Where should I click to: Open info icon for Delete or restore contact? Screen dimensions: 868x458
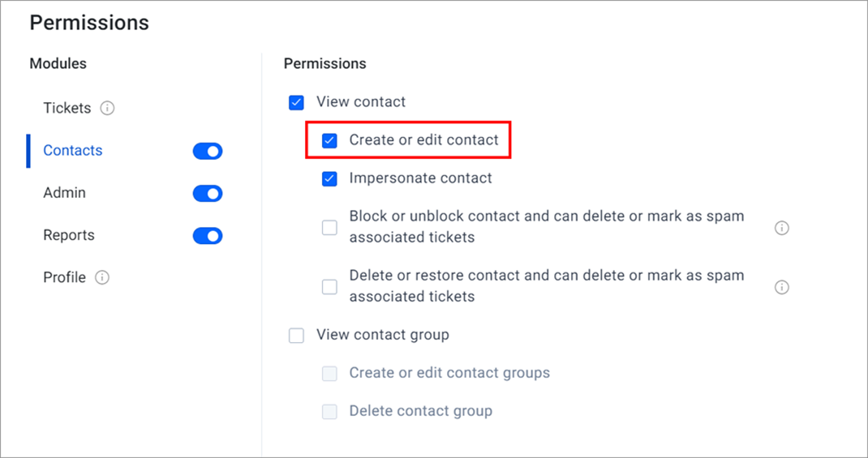coord(782,287)
